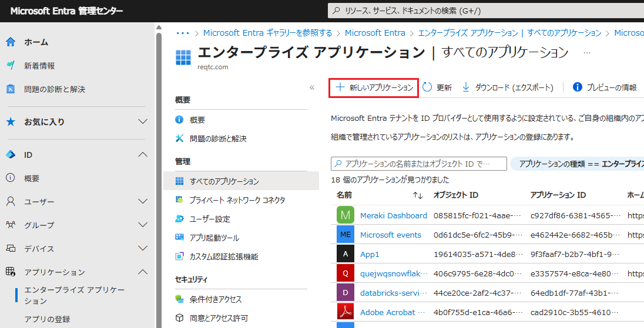Open the Meraki Dashboard application link
The height and width of the screenshot is (328, 644).
click(x=394, y=215)
